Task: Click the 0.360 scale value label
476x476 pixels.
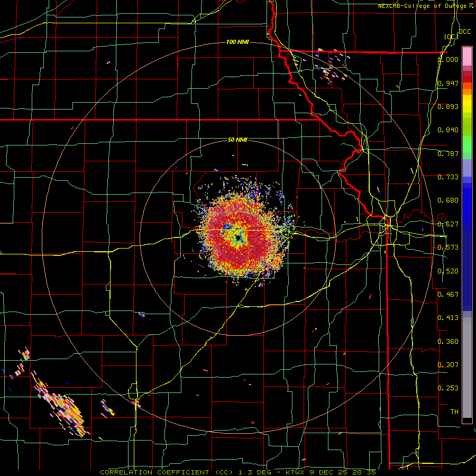Action: tap(448, 342)
